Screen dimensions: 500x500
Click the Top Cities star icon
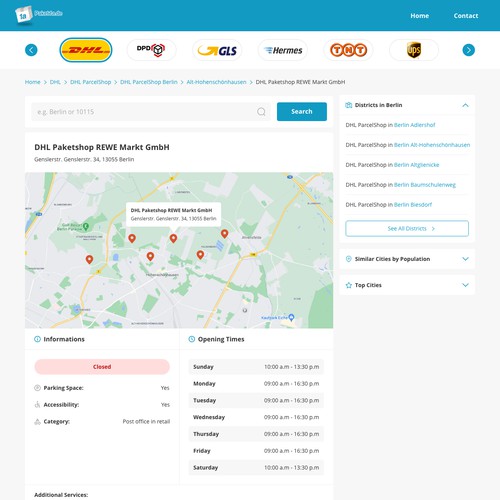click(x=349, y=285)
